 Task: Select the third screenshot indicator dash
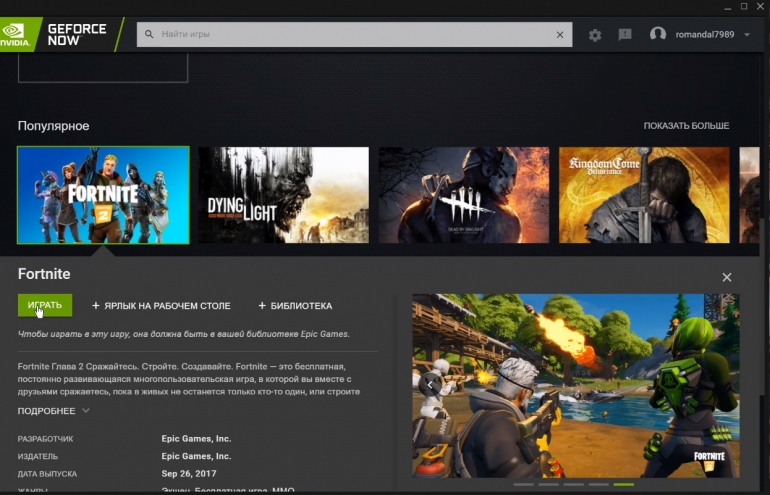pos(574,485)
